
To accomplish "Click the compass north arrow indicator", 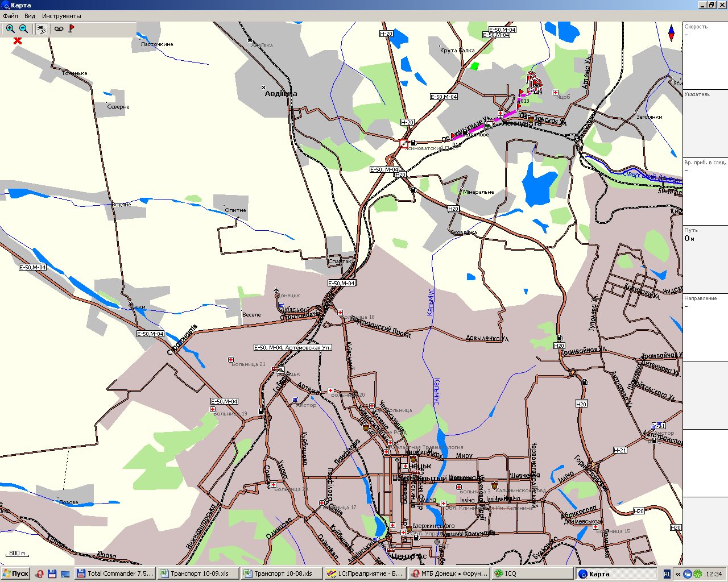I will point(672,33).
